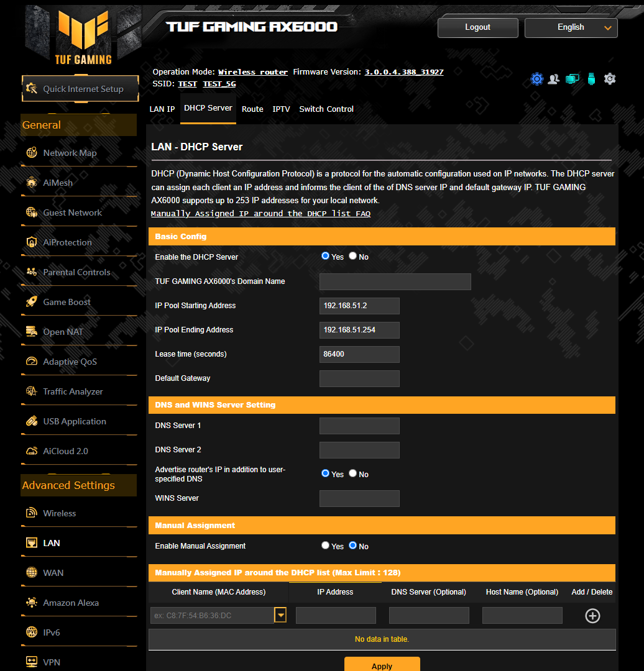The width and height of the screenshot is (644, 671).
Task: Switch to LAN IP tab
Action: 162,109
